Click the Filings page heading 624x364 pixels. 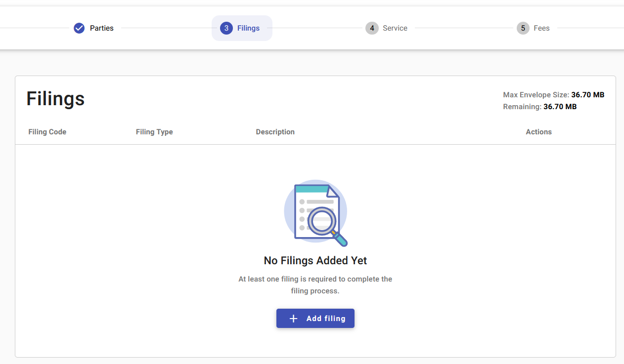[x=55, y=99]
